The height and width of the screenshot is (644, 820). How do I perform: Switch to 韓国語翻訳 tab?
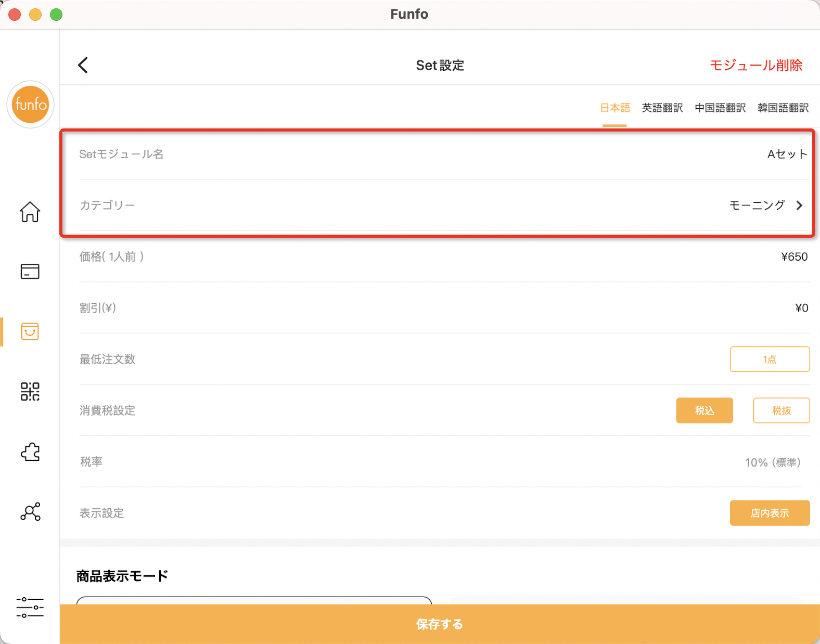[783, 108]
